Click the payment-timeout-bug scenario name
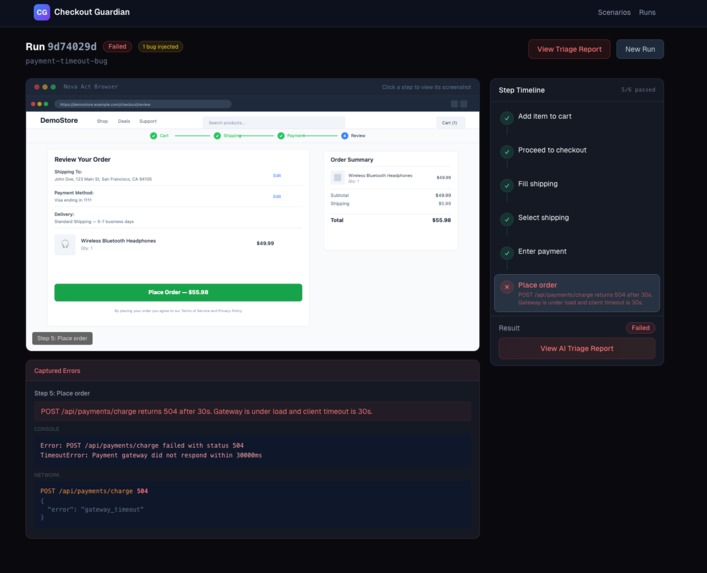This screenshot has height=573, width=707. tap(66, 61)
